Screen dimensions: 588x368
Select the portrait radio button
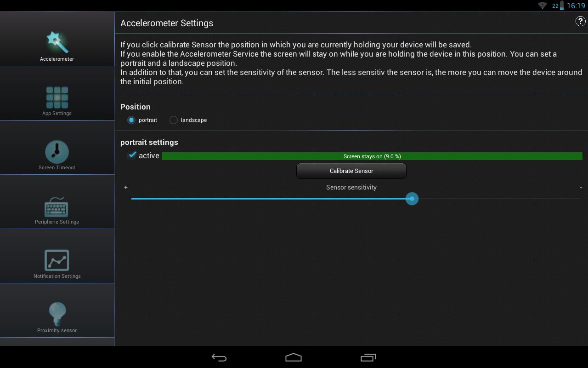[131, 120]
